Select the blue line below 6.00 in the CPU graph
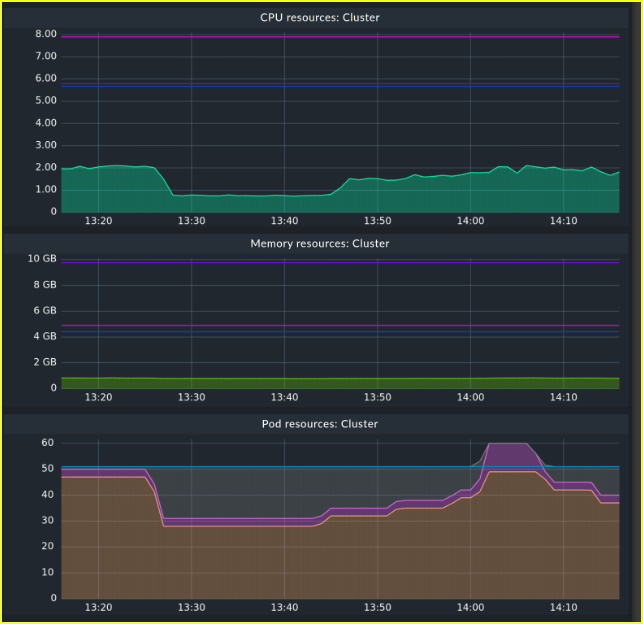Screen dimensions: 643x624 click(x=340, y=87)
